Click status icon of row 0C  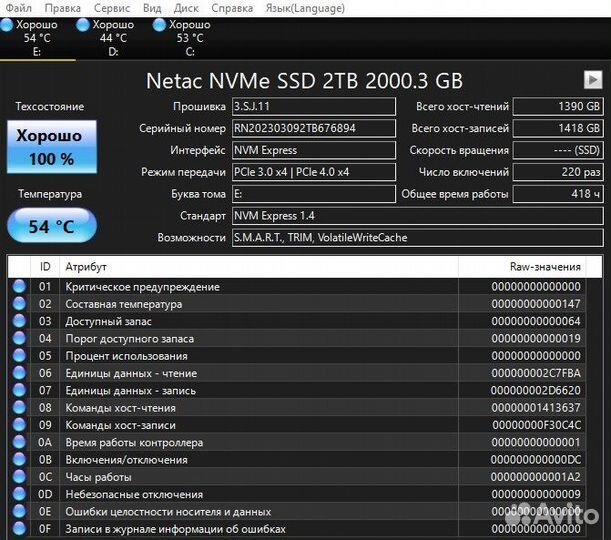19,476
